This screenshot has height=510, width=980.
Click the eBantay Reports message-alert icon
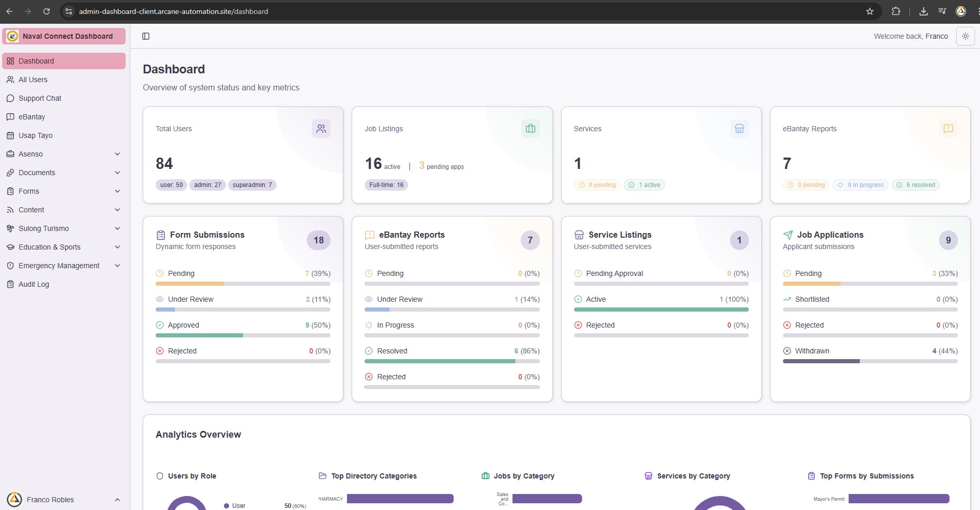[x=948, y=129]
